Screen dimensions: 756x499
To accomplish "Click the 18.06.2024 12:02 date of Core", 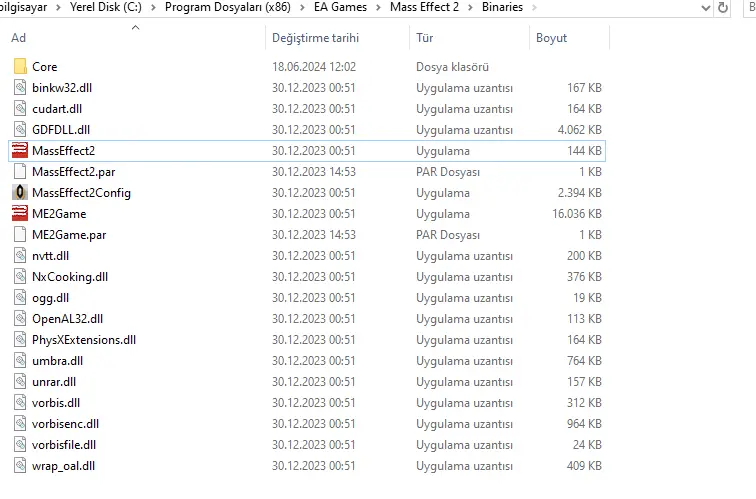I will point(314,67).
